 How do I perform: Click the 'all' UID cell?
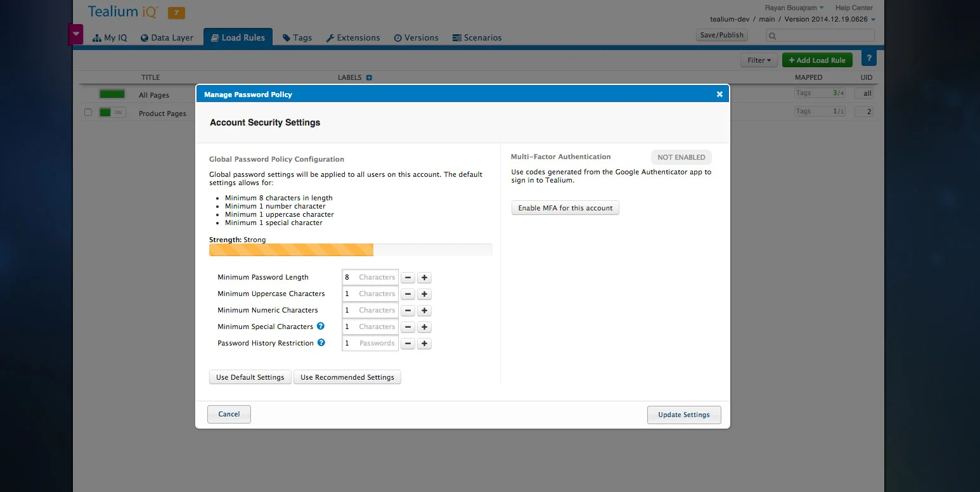click(865, 93)
